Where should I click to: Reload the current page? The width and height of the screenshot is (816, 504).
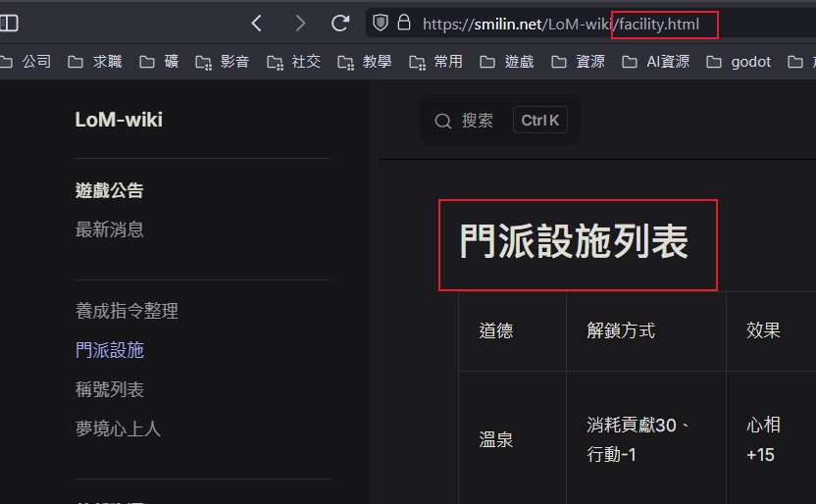340,23
